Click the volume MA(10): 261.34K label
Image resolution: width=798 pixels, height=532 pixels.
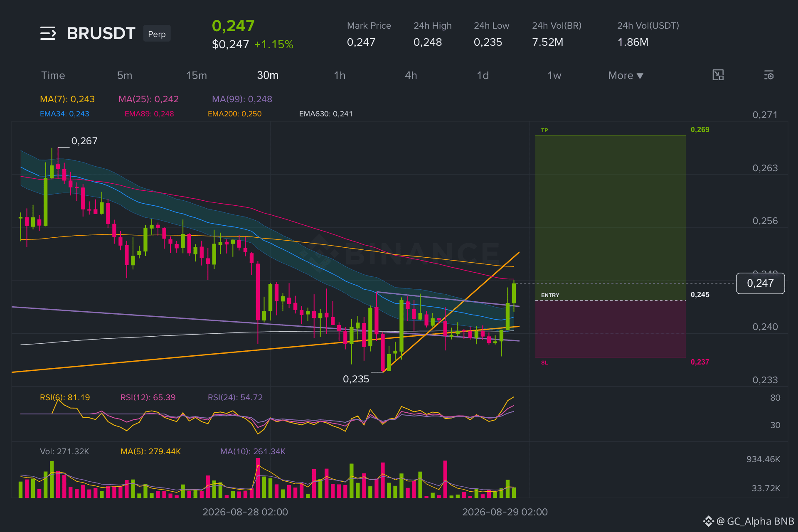[x=253, y=452]
